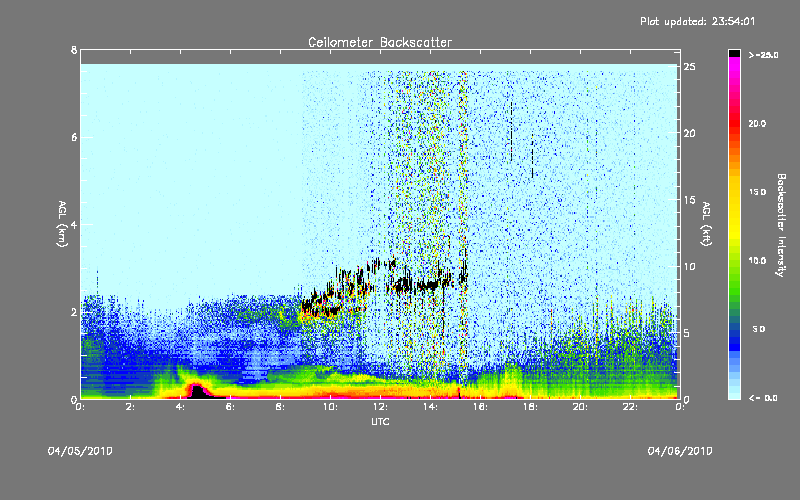
Task: Click the left 'AGL (km)' axis label
Action: coord(62,224)
